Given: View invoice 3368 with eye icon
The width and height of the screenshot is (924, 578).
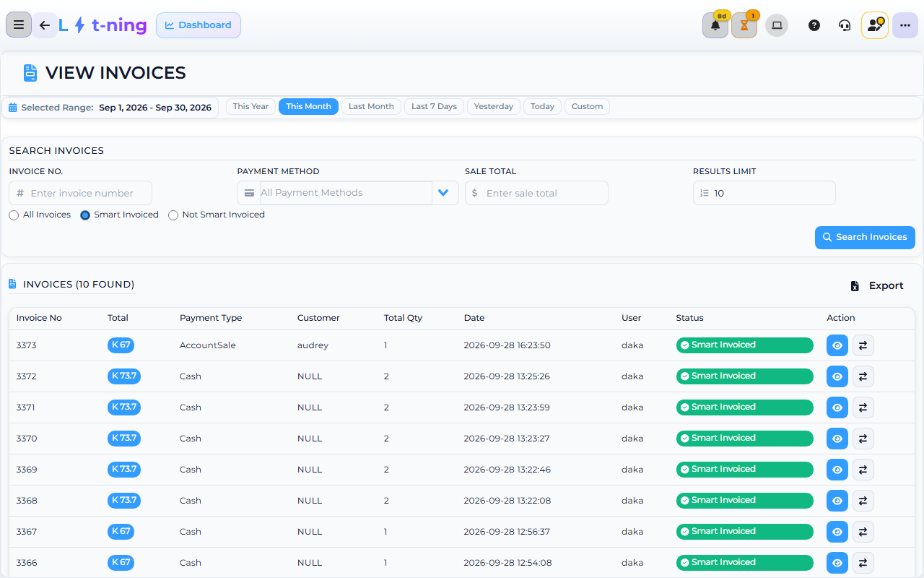Looking at the screenshot, I should pos(837,501).
